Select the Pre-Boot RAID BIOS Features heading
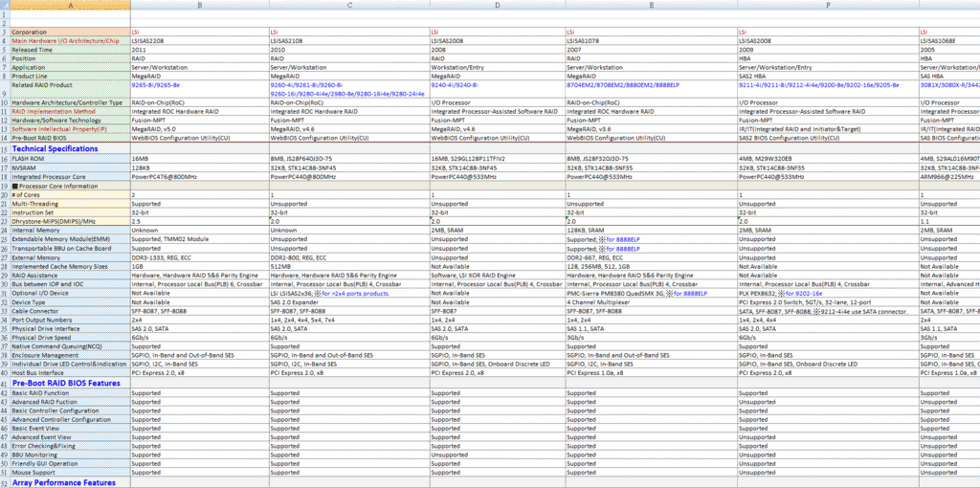The image size is (980, 488). (66, 383)
